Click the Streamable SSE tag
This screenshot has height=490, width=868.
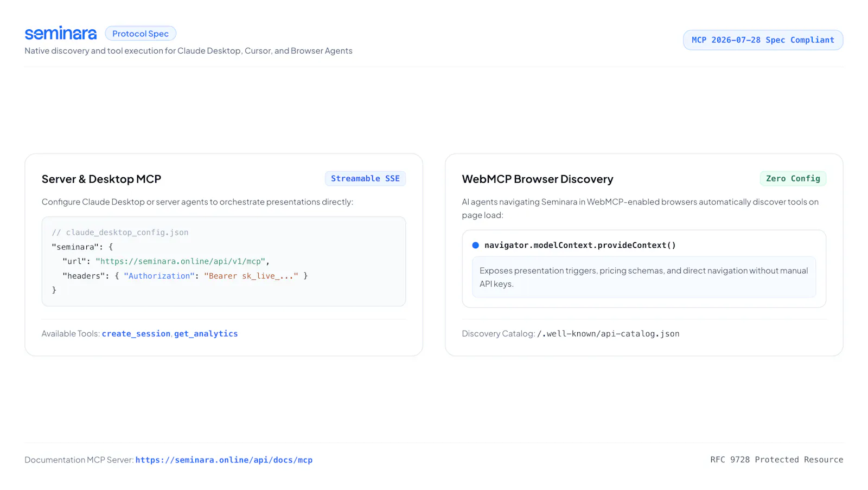365,178
